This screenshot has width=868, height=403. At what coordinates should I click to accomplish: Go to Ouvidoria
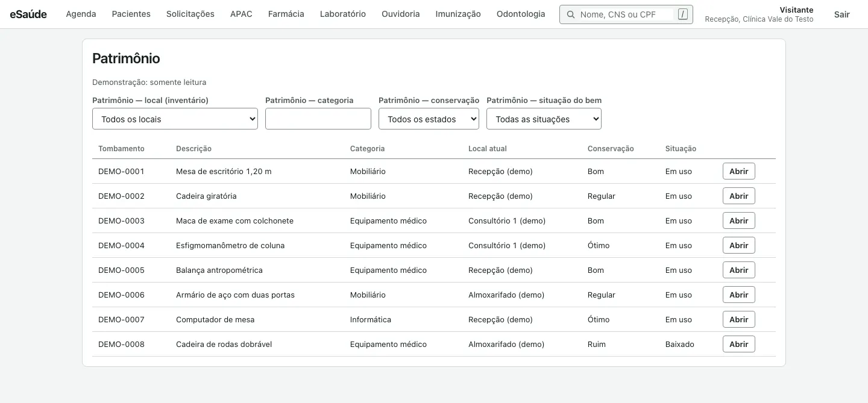click(401, 14)
